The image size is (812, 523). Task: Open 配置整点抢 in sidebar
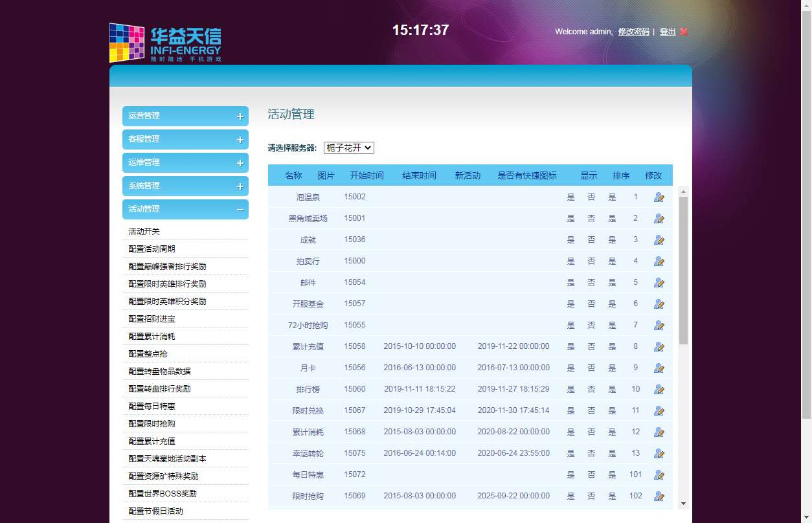(148, 353)
